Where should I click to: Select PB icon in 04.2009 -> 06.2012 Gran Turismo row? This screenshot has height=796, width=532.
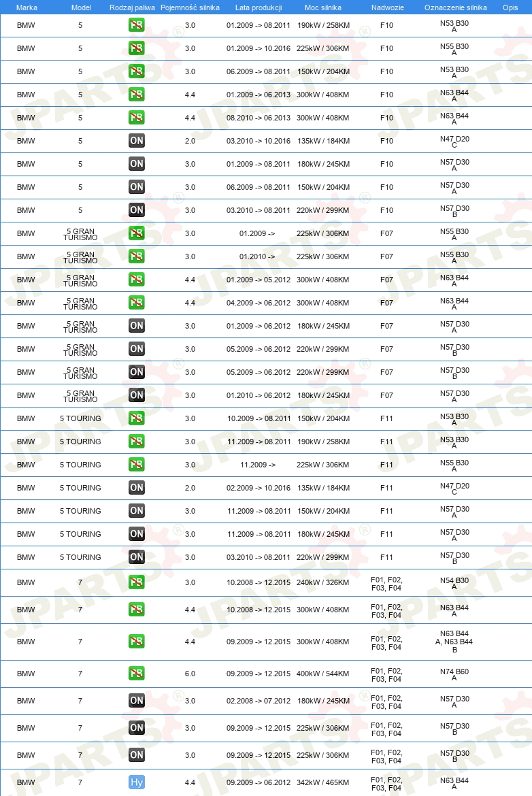point(137,303)
